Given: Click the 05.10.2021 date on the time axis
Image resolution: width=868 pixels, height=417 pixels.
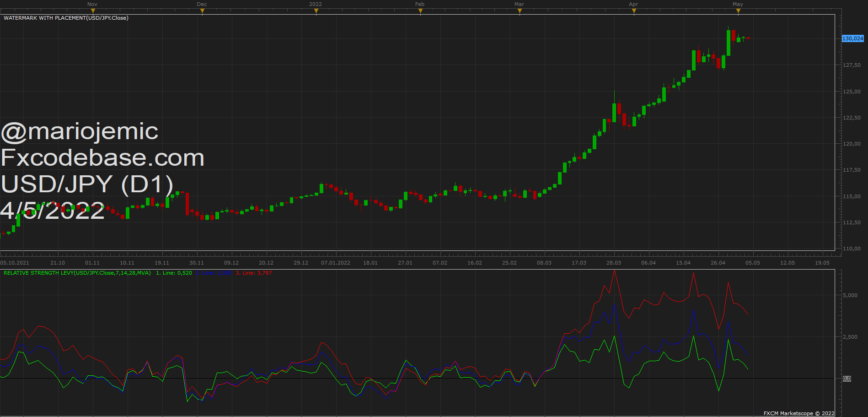Looking at the screenshot, I should click(x=15, y=263).
